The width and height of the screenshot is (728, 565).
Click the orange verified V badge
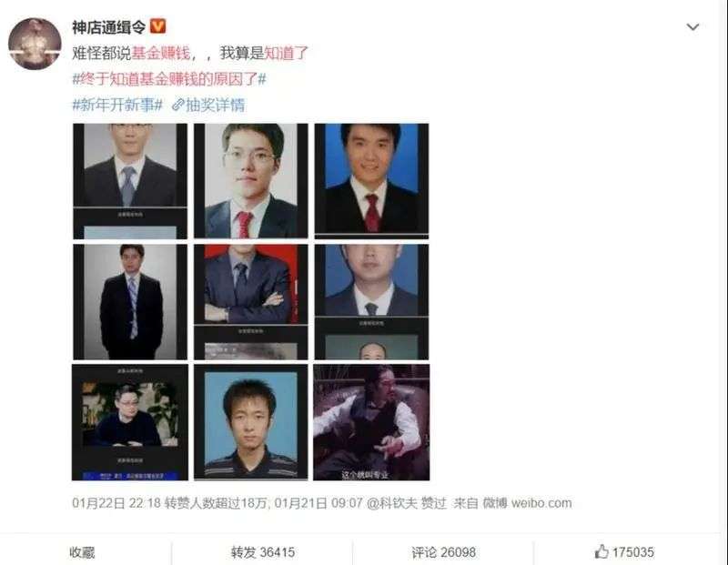click(157, 26)
